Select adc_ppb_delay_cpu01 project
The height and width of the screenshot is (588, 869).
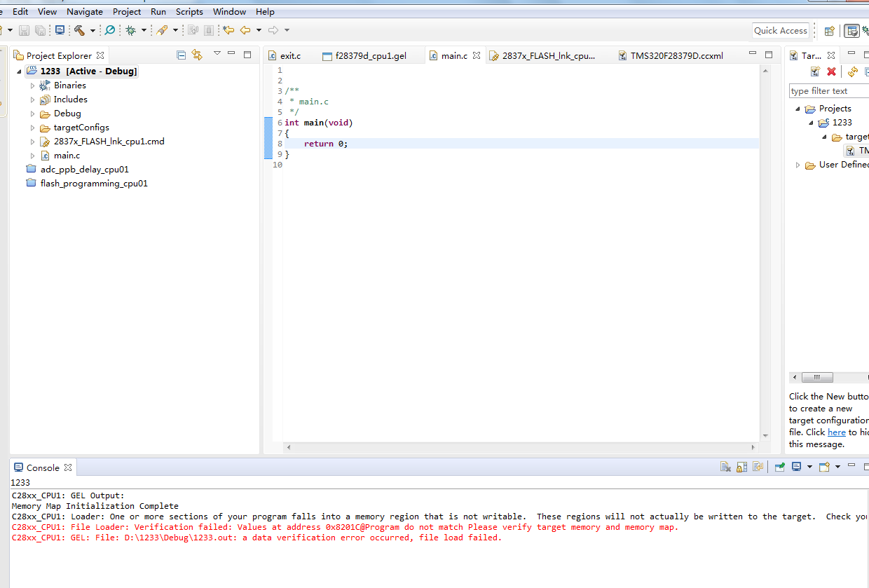pyautogui.click(x=84, y=170)
